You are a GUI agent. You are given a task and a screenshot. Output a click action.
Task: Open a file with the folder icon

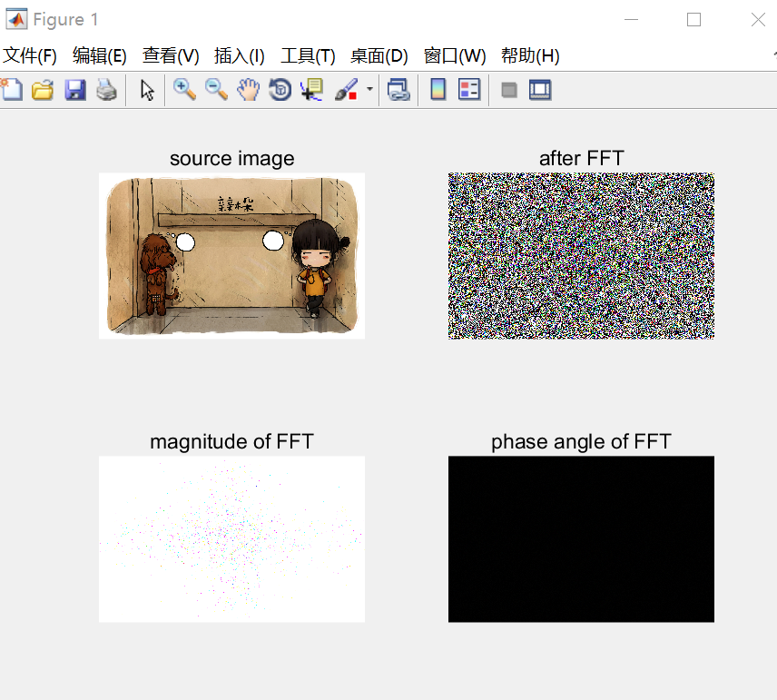(43, 90)
